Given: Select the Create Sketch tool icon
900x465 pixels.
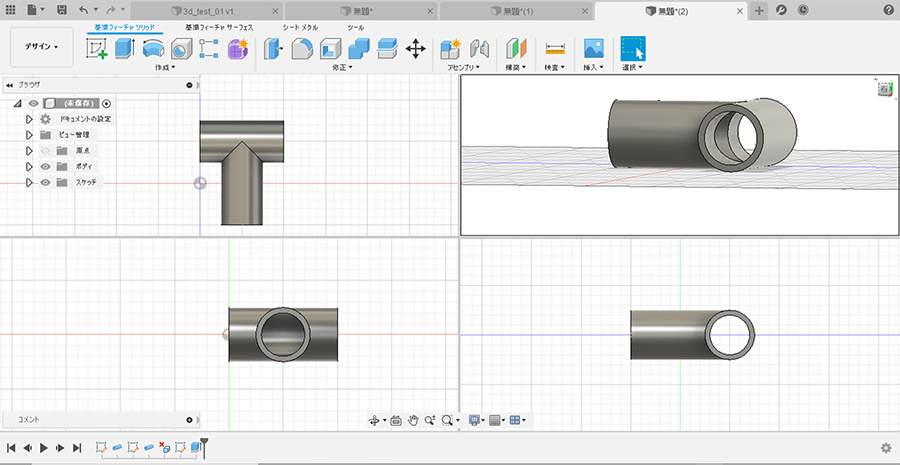Looking at the screenshot, I should [97, 48].
